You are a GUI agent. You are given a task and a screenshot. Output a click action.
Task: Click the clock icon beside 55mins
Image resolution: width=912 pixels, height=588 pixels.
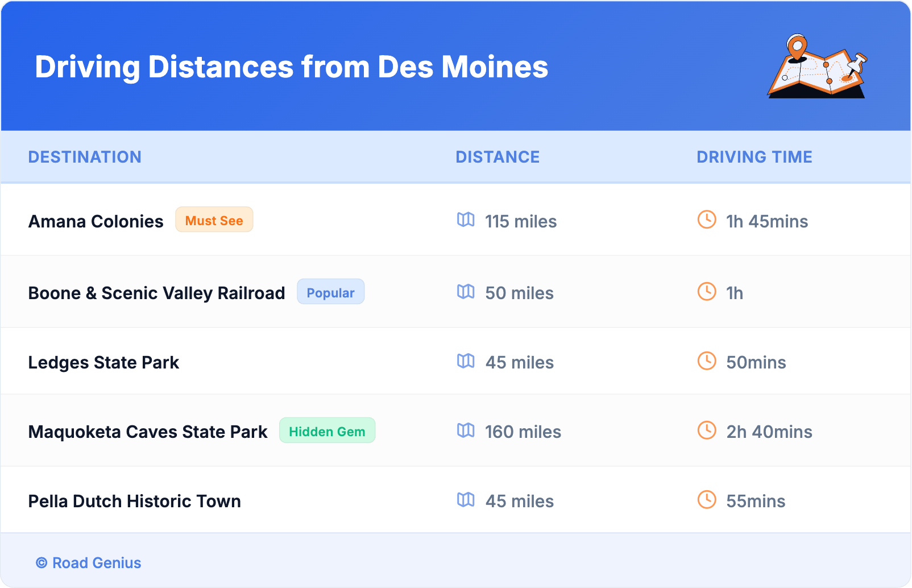coord(707,500)
